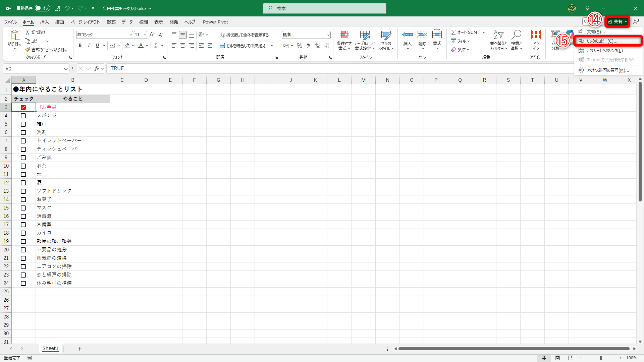Click the Italic formatting icon

89,46
